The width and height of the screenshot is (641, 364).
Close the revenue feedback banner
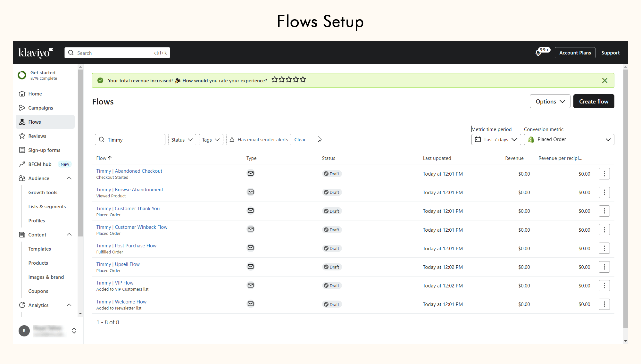point(604,80)
